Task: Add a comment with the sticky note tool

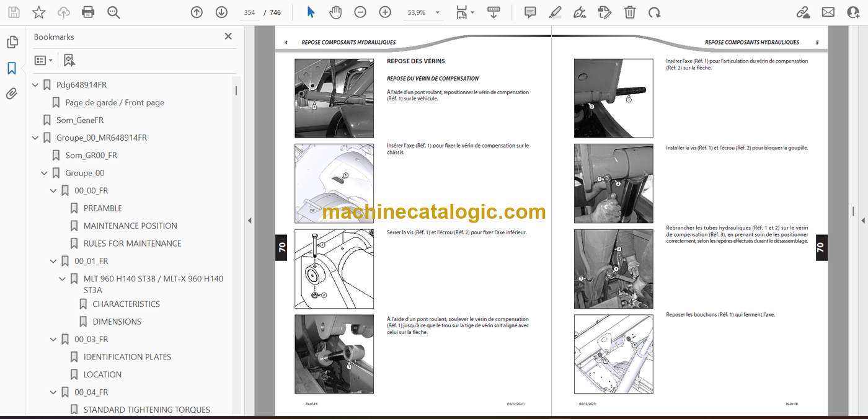Action: coord(530,12)
